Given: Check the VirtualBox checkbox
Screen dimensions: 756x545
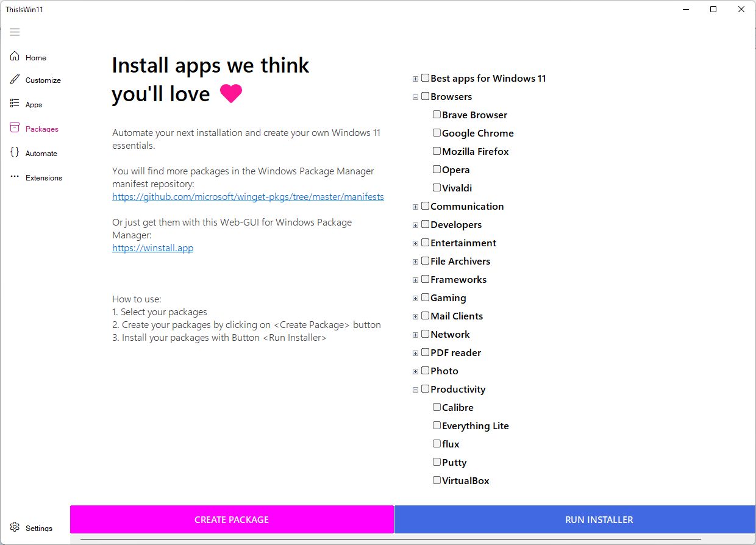Looking at the screenshot, I should coord(437,480).
